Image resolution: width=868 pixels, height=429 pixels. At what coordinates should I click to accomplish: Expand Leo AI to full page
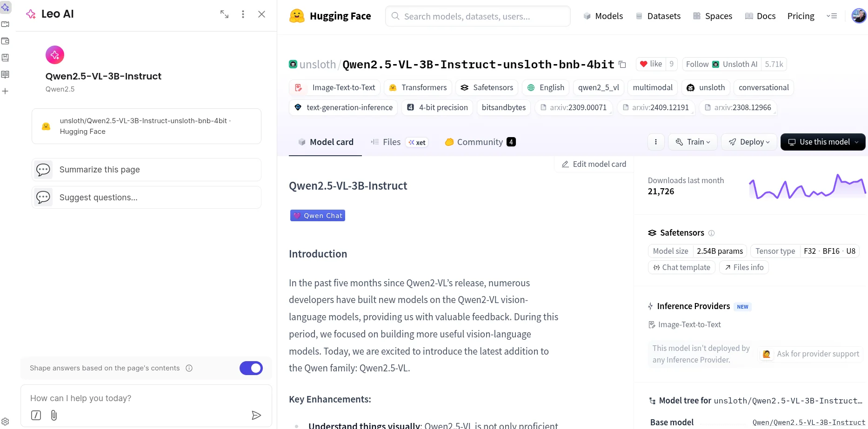coord(224,14)
